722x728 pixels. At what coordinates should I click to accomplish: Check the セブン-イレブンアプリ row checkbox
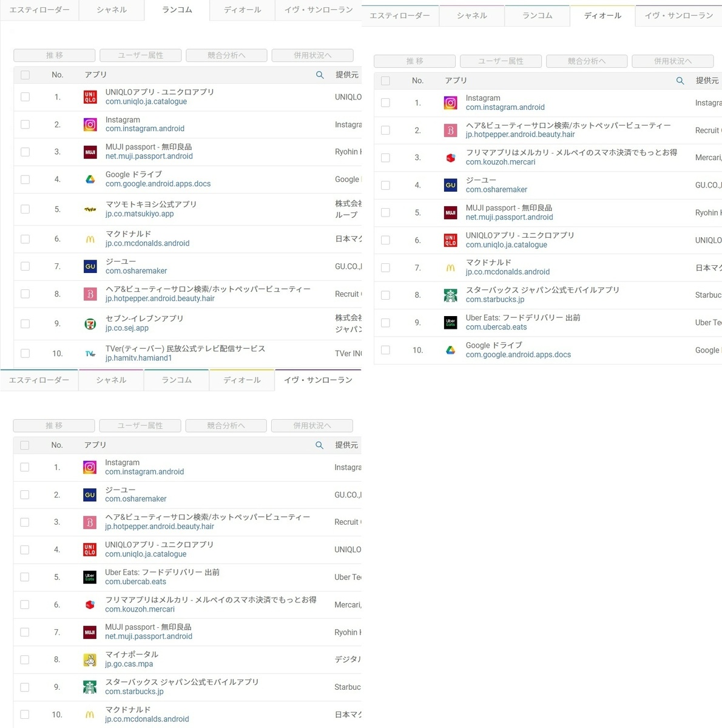25,323
